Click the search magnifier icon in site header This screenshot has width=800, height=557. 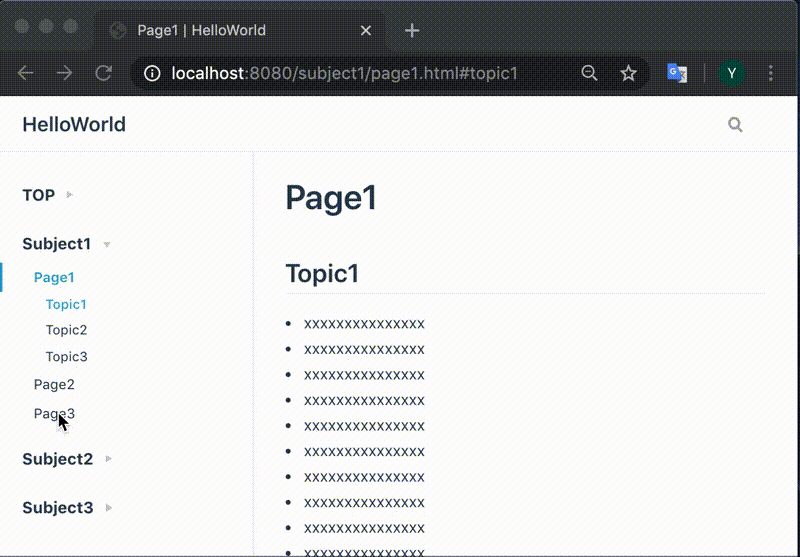click(736, 125)
